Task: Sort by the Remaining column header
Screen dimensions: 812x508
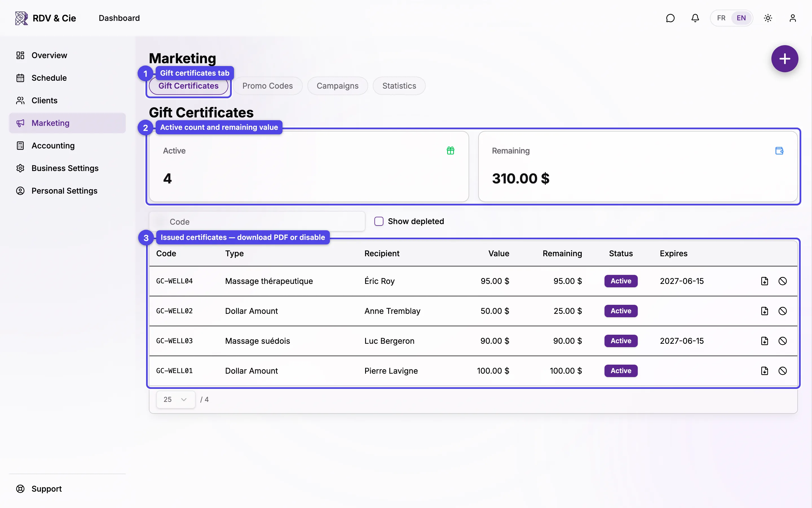Action: (562, 254)
